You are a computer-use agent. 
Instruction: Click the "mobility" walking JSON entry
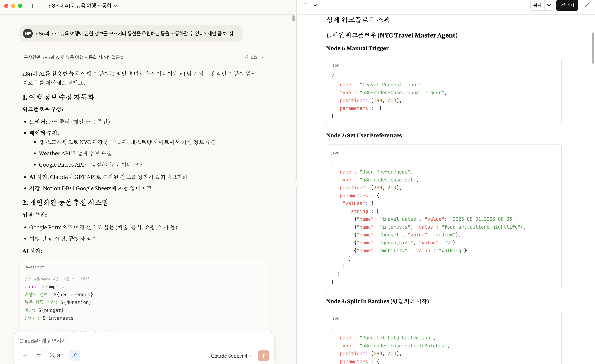click(410, 250)
